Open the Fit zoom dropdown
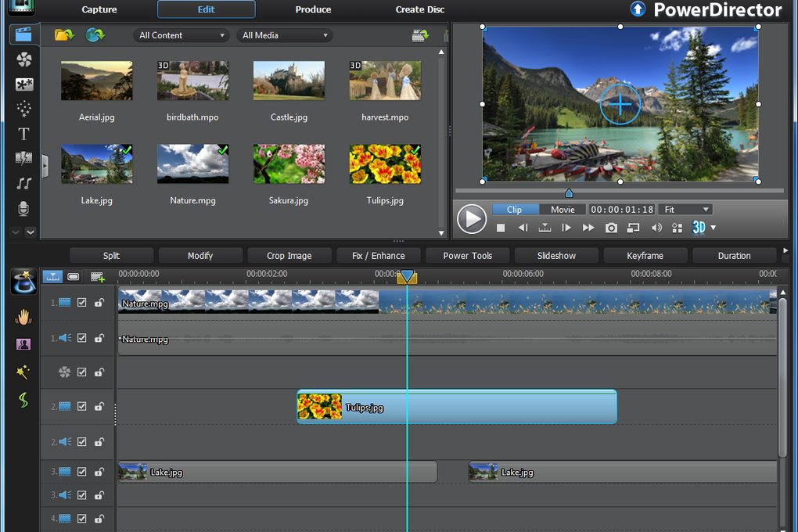 click(x=685, y=209)
